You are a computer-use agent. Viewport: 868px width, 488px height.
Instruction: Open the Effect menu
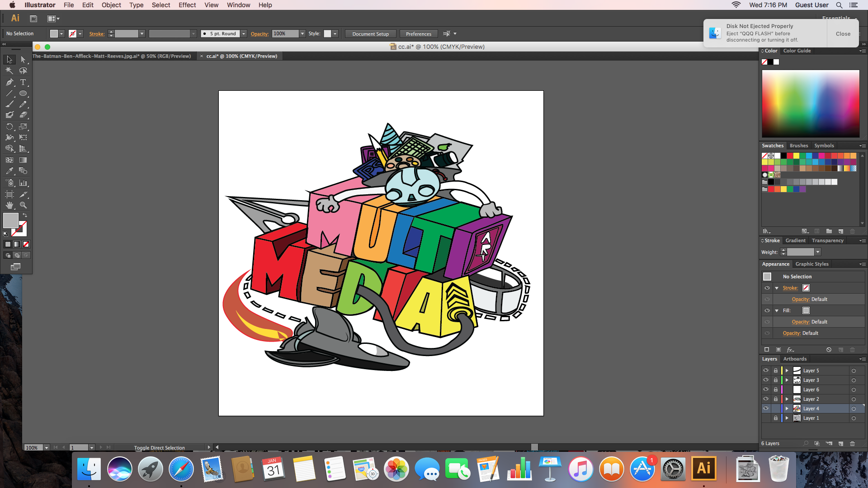point(187,5)
